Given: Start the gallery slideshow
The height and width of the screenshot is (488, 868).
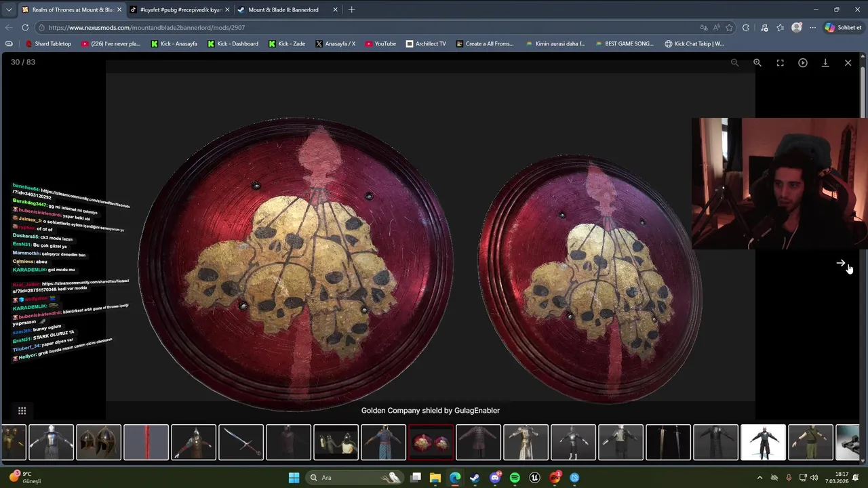Looking at the screenshot, I should 803,62.
